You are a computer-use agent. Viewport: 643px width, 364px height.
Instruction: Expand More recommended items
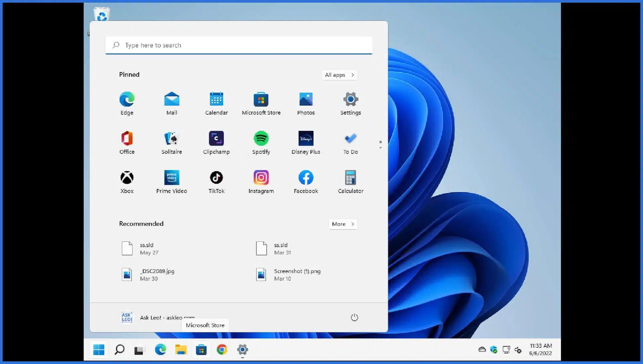(343, 224)
